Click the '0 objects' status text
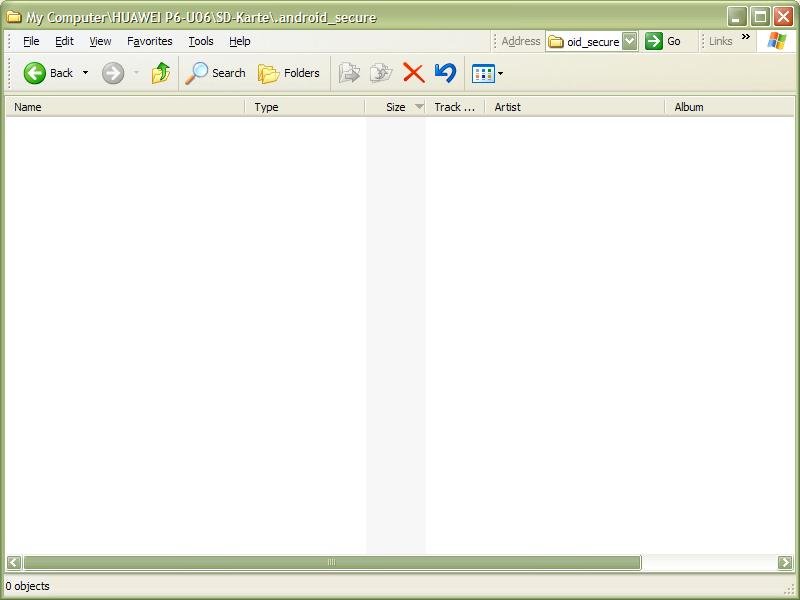Screen dimensions: 800x600 [x=28, y=586]
